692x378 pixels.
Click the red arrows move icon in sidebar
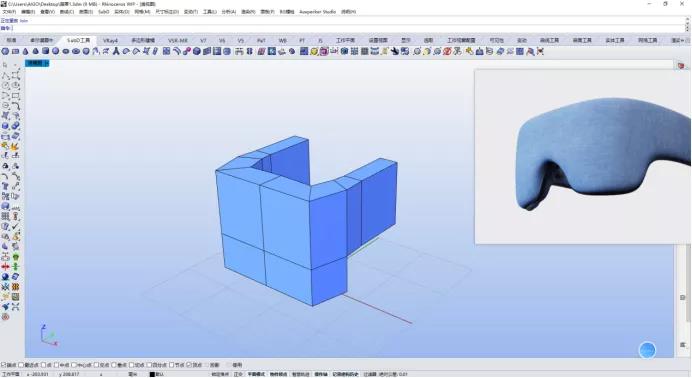[x=5, y=266]
